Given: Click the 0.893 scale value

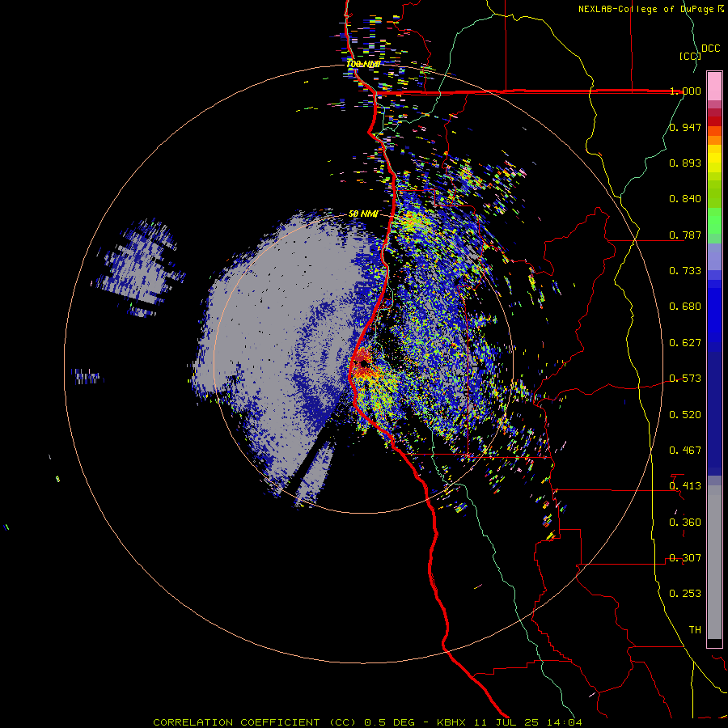Looking at the screenshot, I should point(685,163).
